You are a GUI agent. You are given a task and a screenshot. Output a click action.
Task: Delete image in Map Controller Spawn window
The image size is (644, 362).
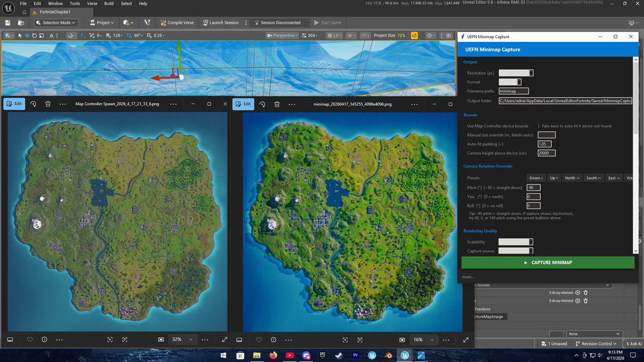[48, 104]
